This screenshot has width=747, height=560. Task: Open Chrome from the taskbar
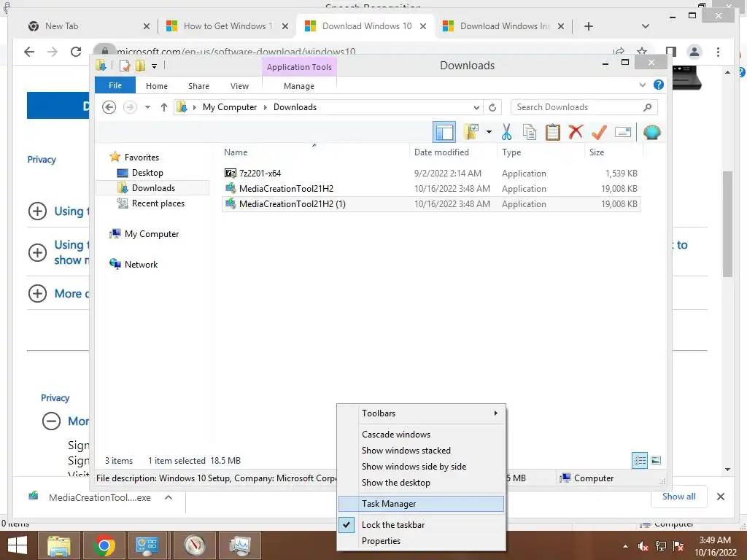pyautogui.click(x=104, y=545)
